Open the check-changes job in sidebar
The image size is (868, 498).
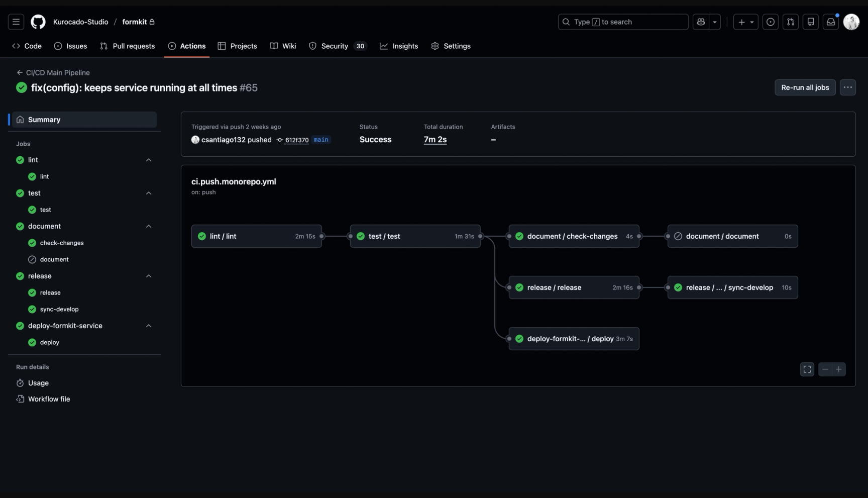click(62, 243)
